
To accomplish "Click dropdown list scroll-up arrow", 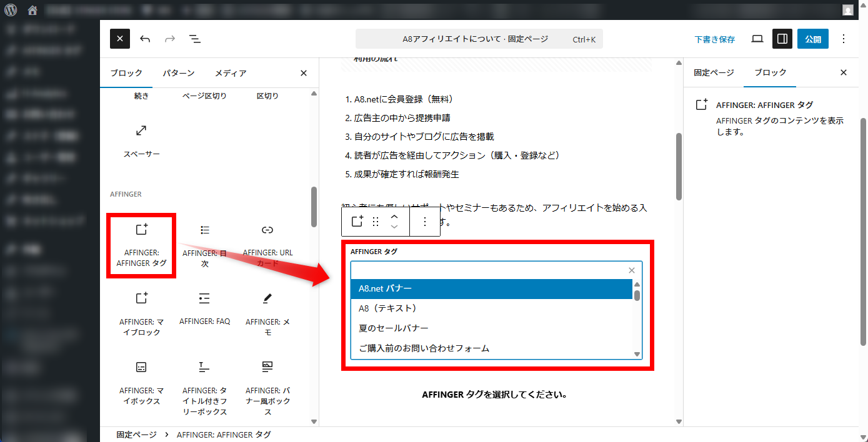I will [x=637, y=283].
